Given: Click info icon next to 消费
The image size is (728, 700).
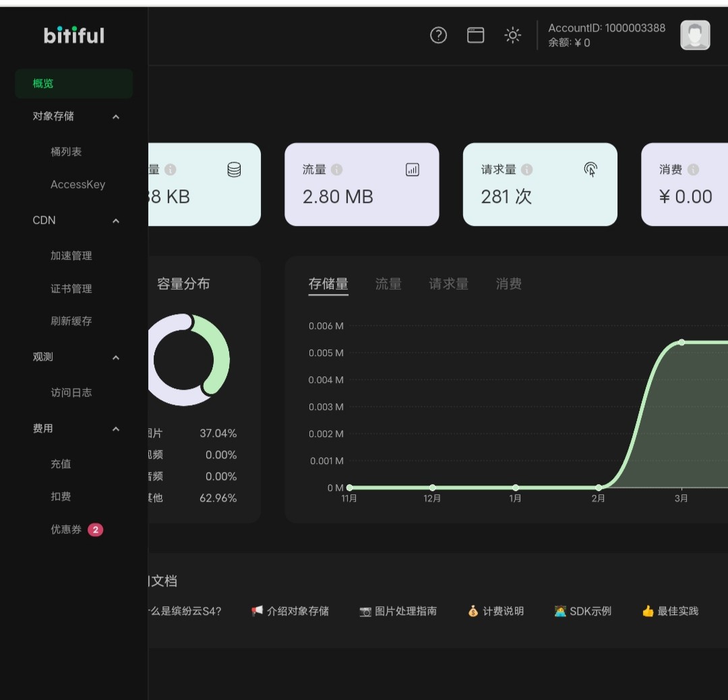Looking at the screenshot, I should [x=693, y=169].
